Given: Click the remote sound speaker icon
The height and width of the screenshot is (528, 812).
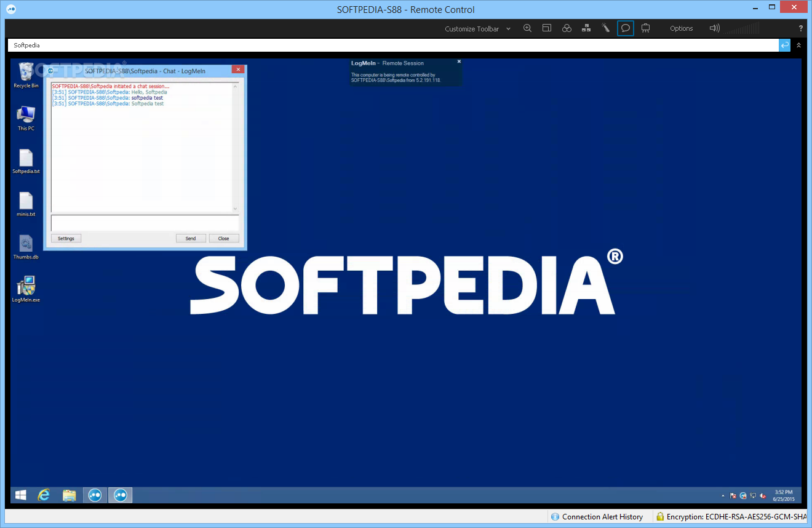Looking at the screenshot, I should (x=714, y=28).
